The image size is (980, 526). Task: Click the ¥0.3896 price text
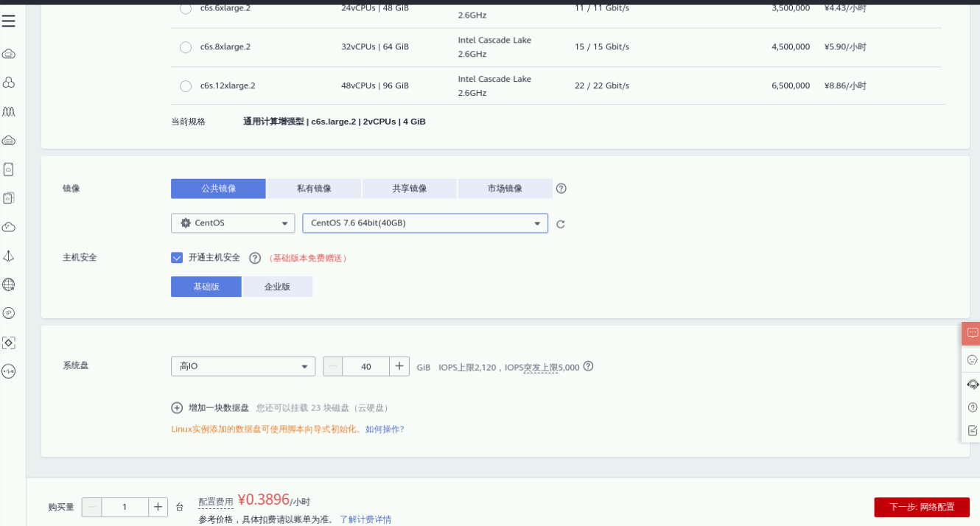264,499
